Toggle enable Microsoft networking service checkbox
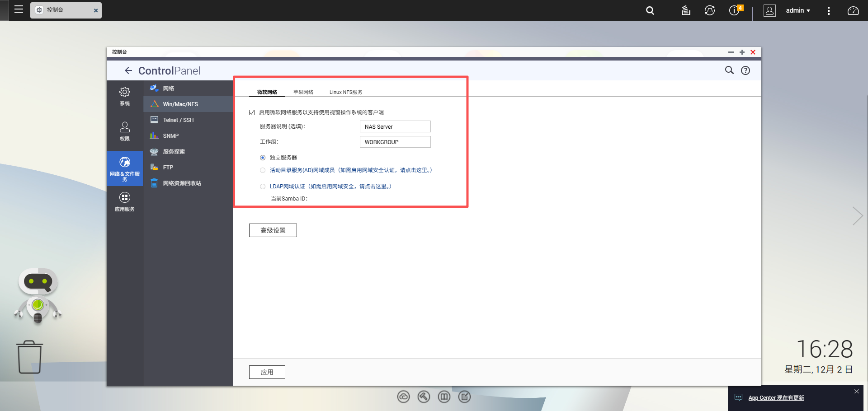This screenshot has height=411, width=868. [x=252, y=112]
